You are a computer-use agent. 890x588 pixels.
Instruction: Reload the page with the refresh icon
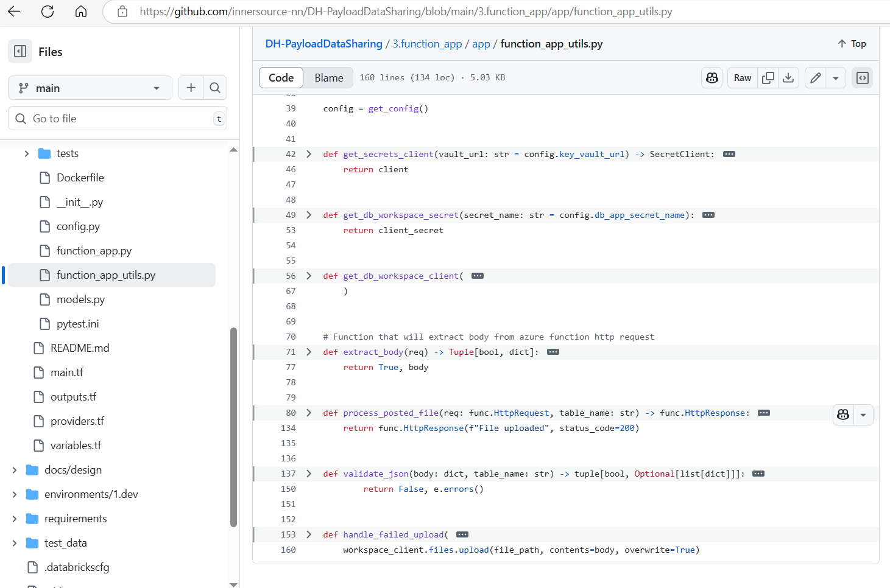coord(48,12)
